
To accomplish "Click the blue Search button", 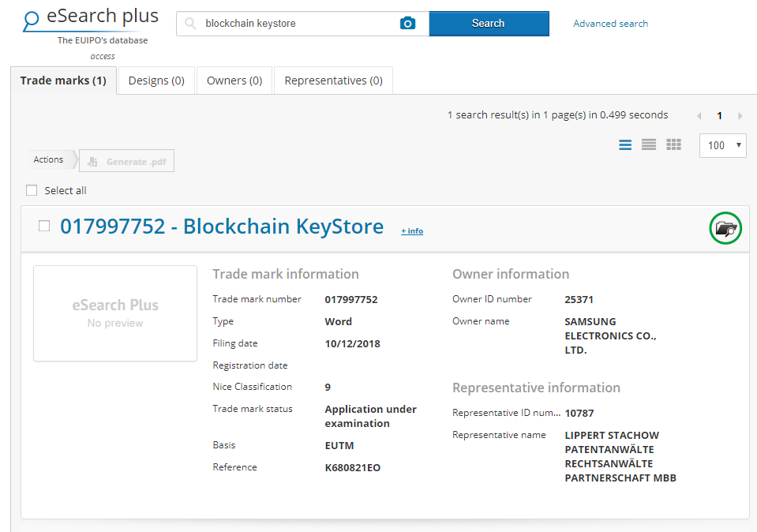I will click(489, 23).
